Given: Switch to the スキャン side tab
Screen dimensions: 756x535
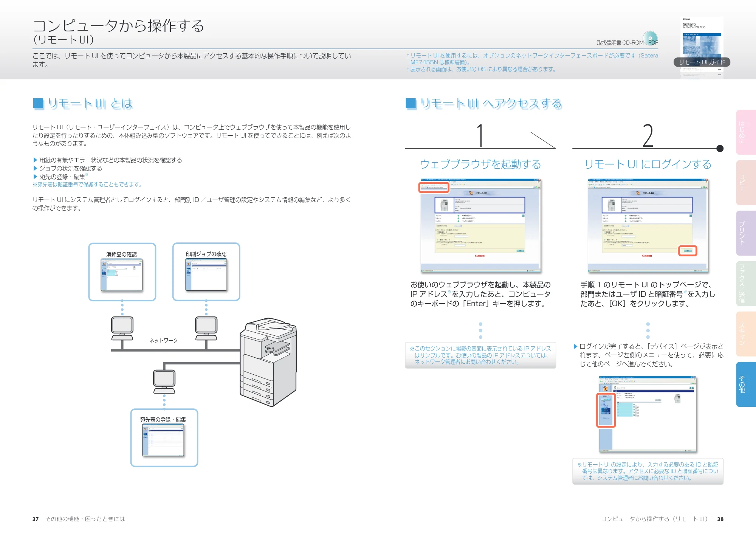Looking at the screenshot, I should tap(746, 334).
